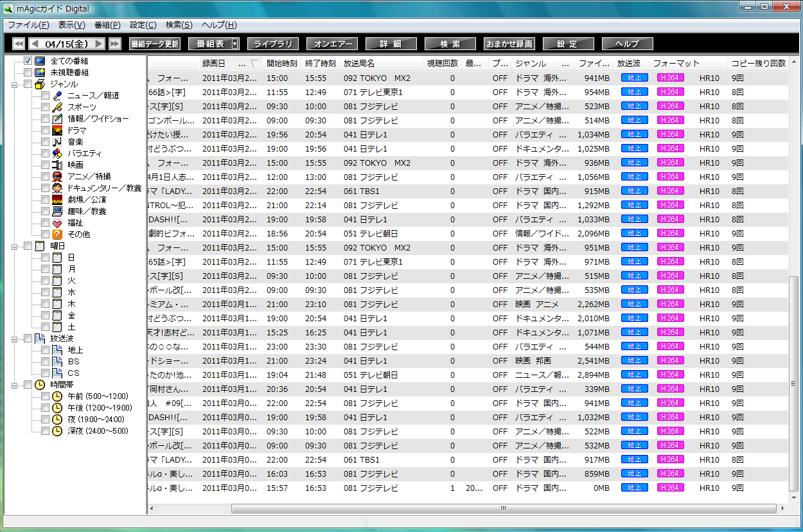Click the その他 question mark icon
The height and width of the screenshot is (532, 803).
(57, 235)
